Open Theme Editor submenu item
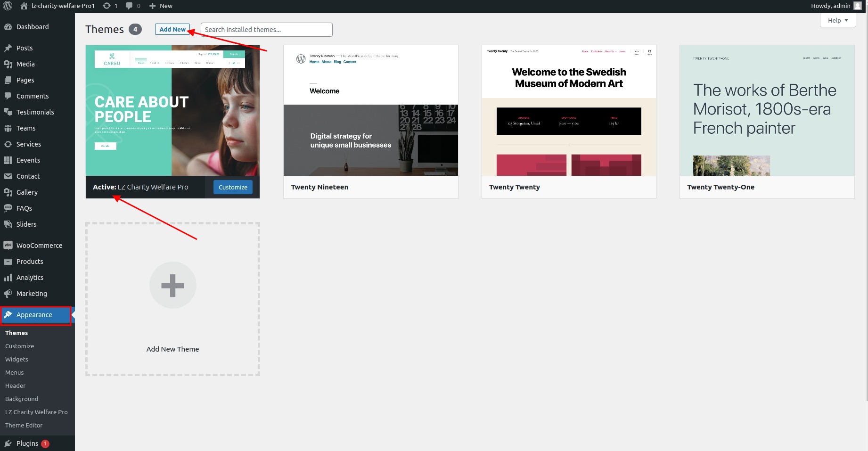 [x=24, y=425]
